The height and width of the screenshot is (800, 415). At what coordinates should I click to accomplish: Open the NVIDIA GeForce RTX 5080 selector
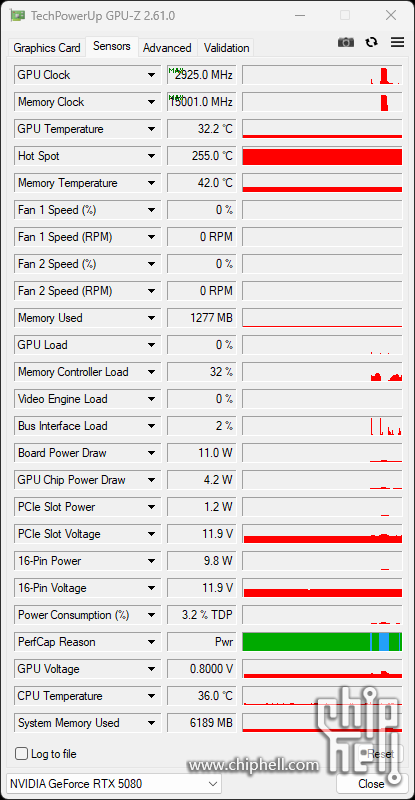click(114, 783)
